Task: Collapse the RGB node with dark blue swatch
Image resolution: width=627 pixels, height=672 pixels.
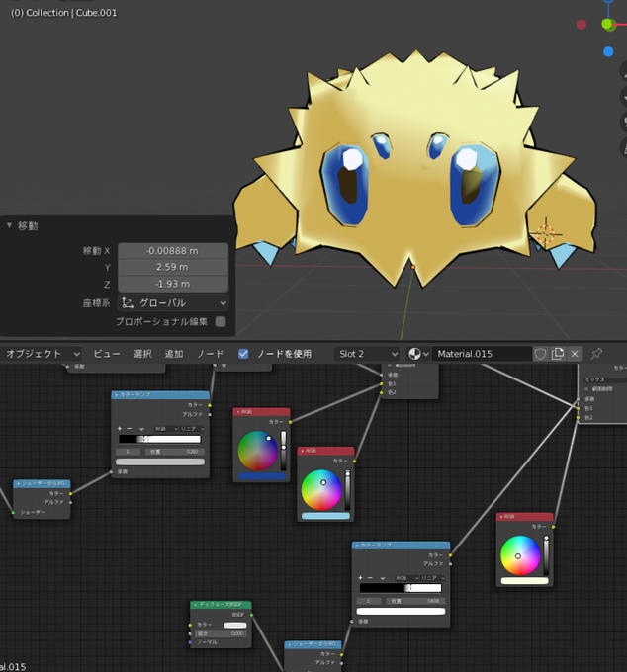Action: point(238,412)
